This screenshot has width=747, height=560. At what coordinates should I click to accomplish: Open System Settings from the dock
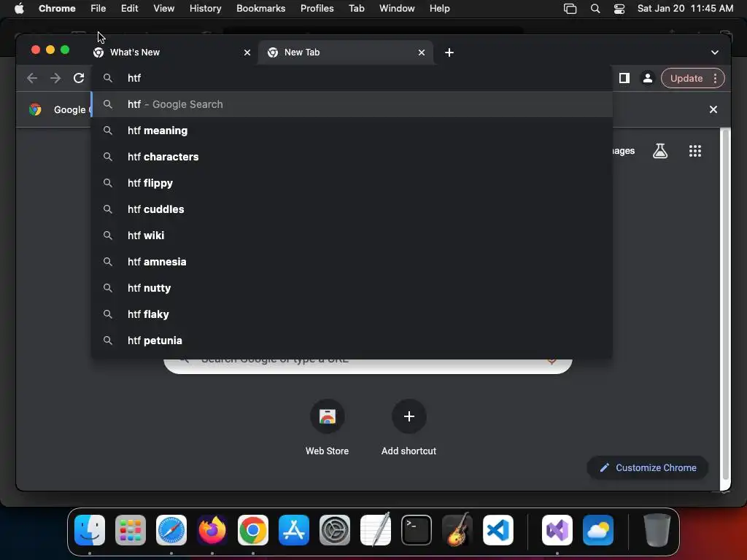[x=335, y=530]
